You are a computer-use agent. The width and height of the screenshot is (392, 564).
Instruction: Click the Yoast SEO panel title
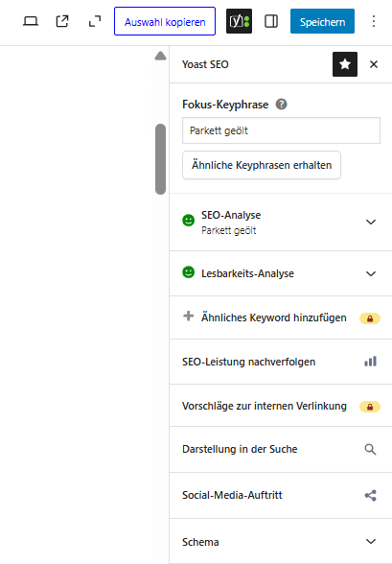[x=205, y=64]
